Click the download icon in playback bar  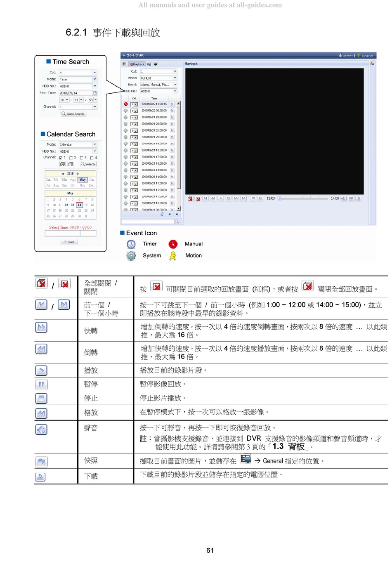coord(358,198)
